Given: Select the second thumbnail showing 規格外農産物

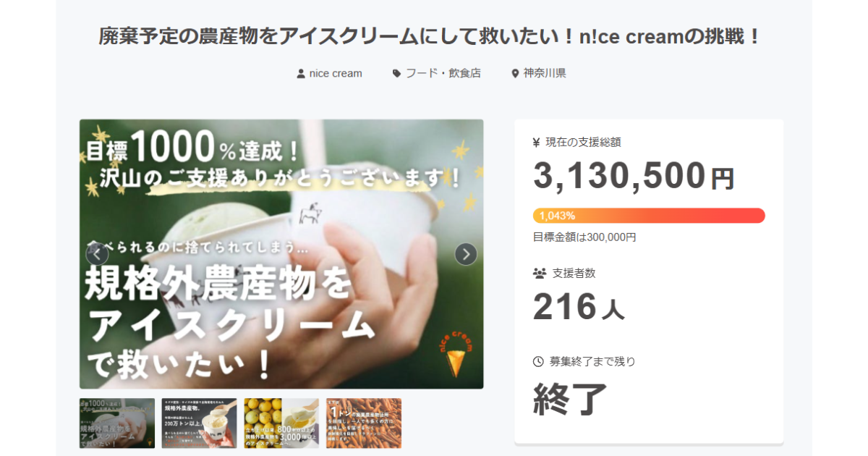Looking at the screenshot, I should (199, 423).
